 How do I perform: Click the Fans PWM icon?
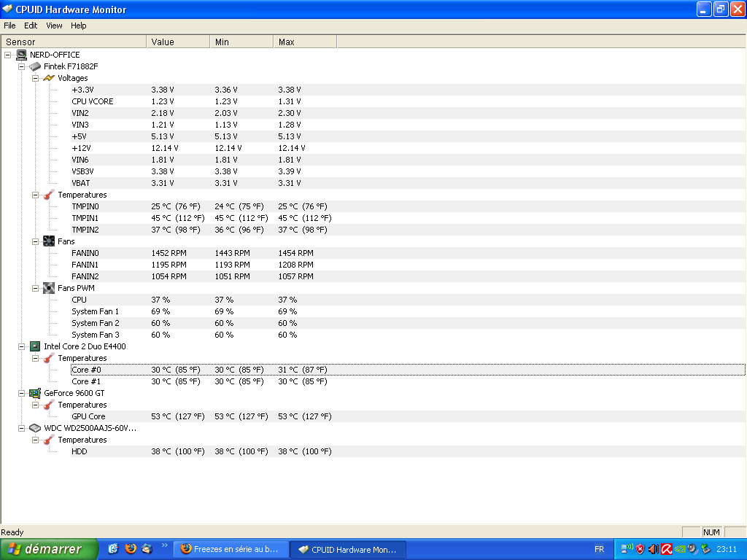click(x=49, y=288)
